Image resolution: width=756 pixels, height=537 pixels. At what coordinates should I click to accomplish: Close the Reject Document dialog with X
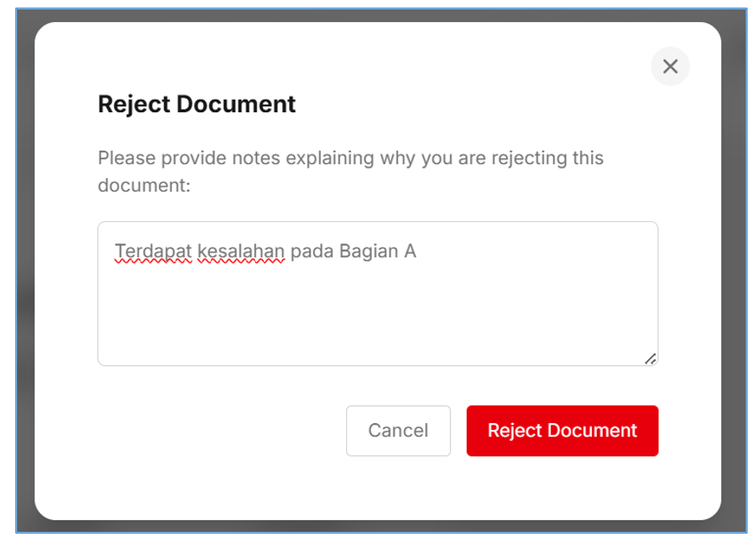670,66
